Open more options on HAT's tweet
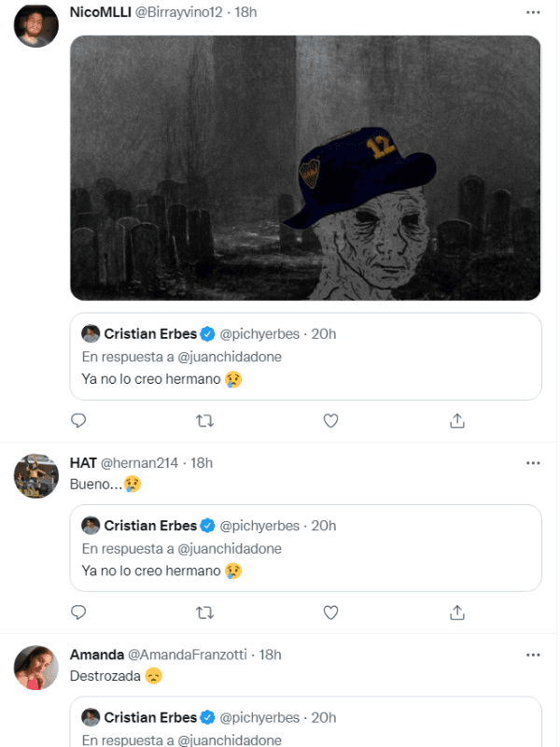 click(533, 463)
